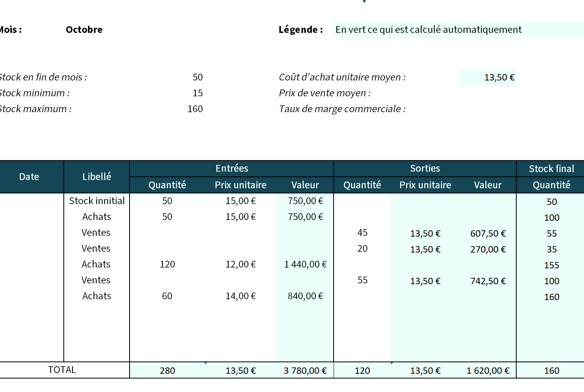Image resolution: width=584 pixels, height=392 pixels.
Task: Click the Stock innitial row label
Action: click(x=97, y=201)
